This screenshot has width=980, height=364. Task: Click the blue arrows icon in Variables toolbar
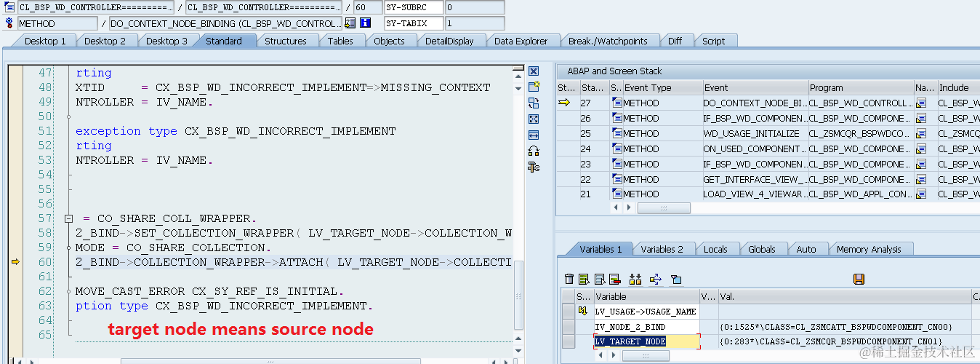point(655,279)
